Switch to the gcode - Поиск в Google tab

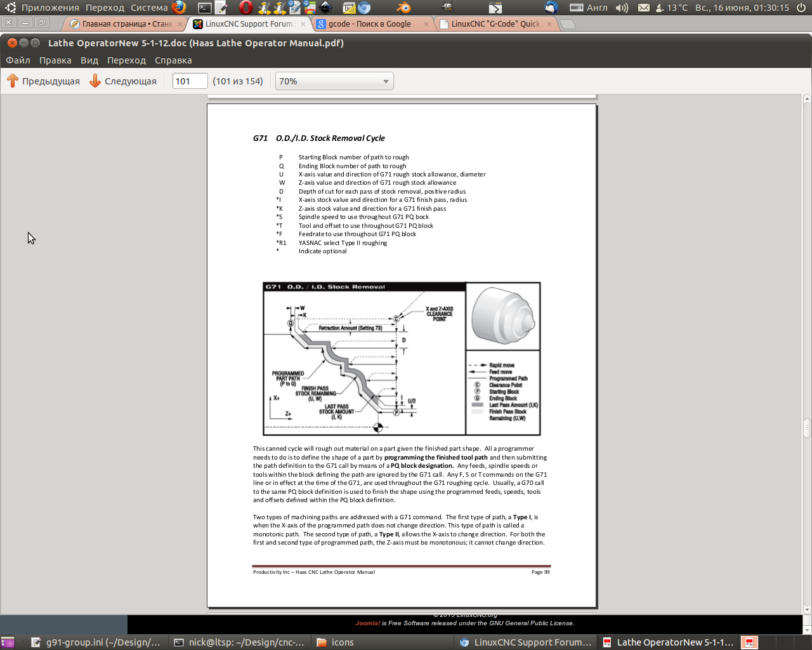click(x=373, y=23)
